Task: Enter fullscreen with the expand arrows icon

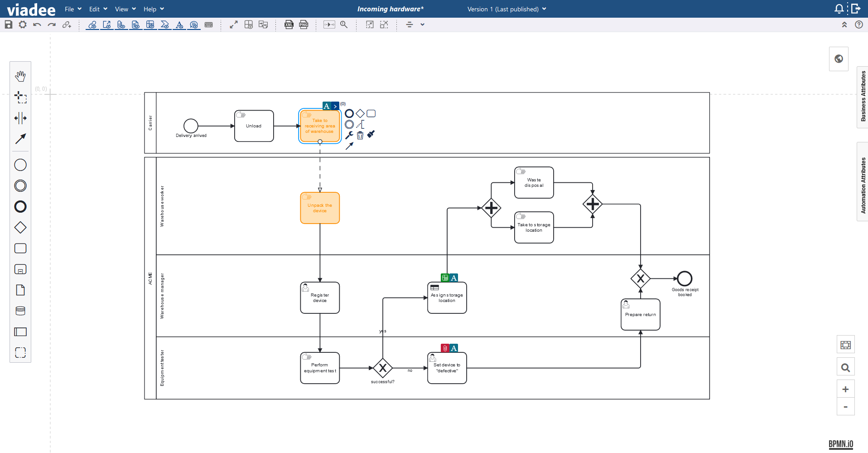Action: click(x=234, y=24)
